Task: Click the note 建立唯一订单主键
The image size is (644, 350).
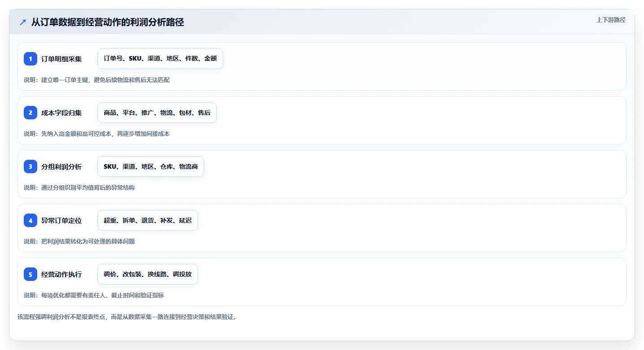Action: coord(96,80)
